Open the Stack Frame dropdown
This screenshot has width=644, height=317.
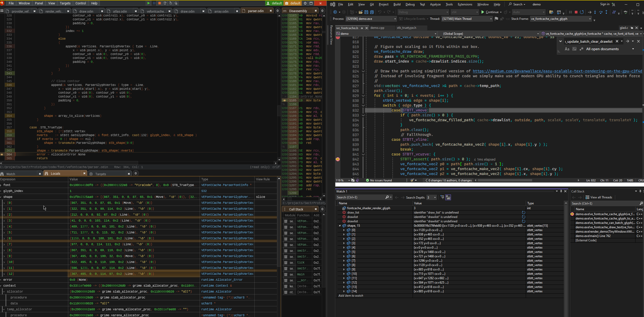click(590, 19)
